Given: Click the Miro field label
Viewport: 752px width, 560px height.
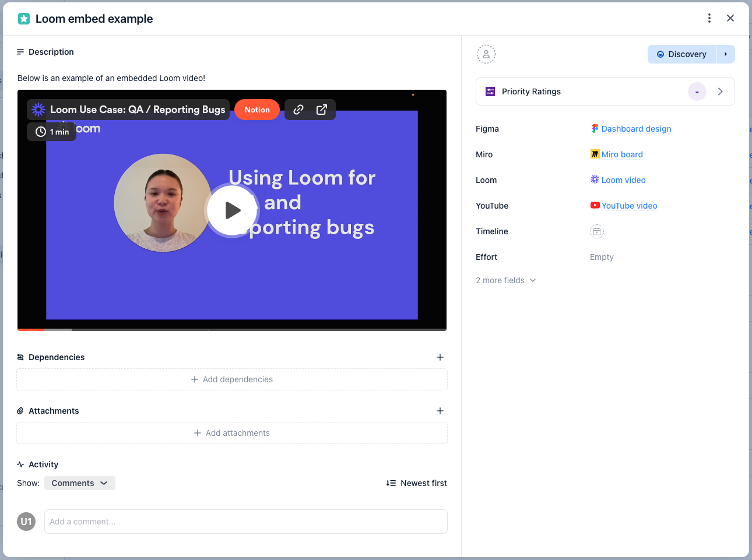Looking at the screenshot, I should pos(484,154).
